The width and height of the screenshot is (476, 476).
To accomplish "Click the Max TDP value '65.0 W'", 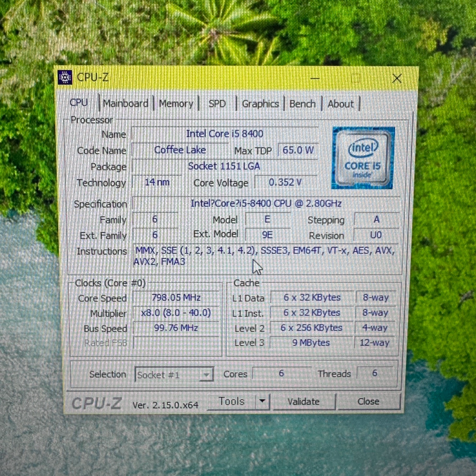I will pyautogui.click(x=298, y=150).
